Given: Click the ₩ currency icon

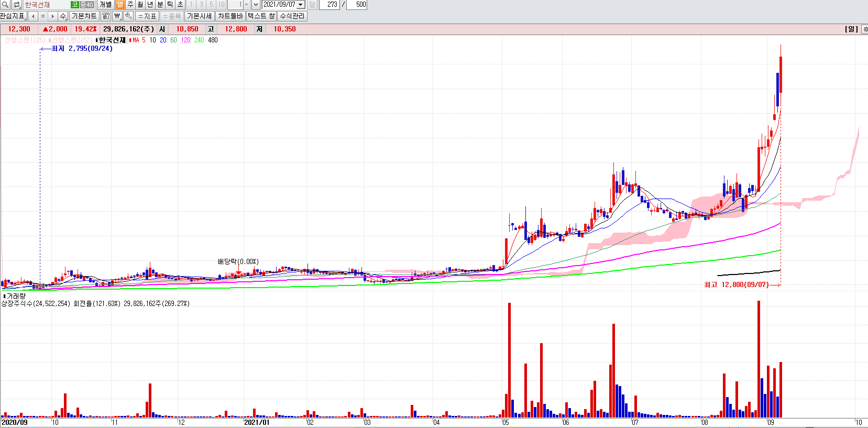Looking at the screenshot, I should coord(117,16).
